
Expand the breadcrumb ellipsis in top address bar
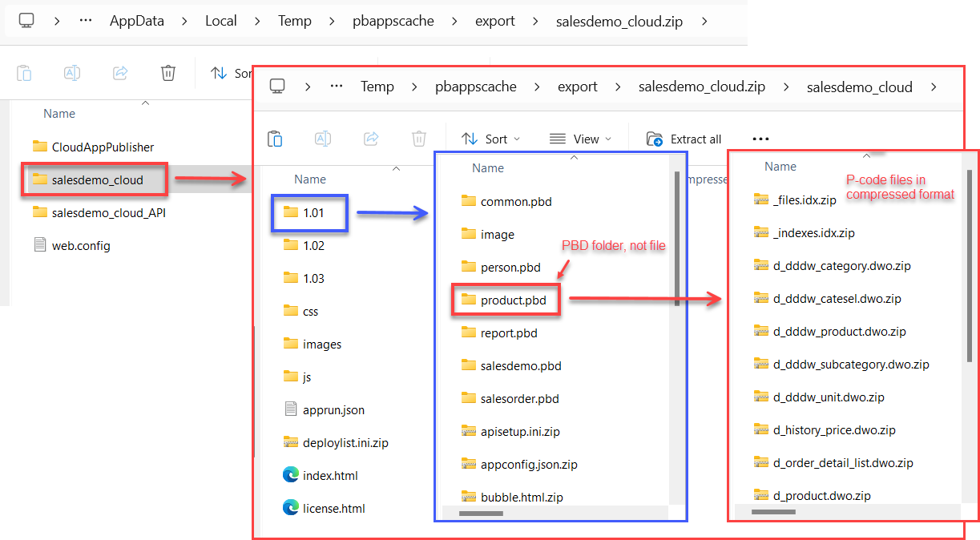(x=86, y=21)
